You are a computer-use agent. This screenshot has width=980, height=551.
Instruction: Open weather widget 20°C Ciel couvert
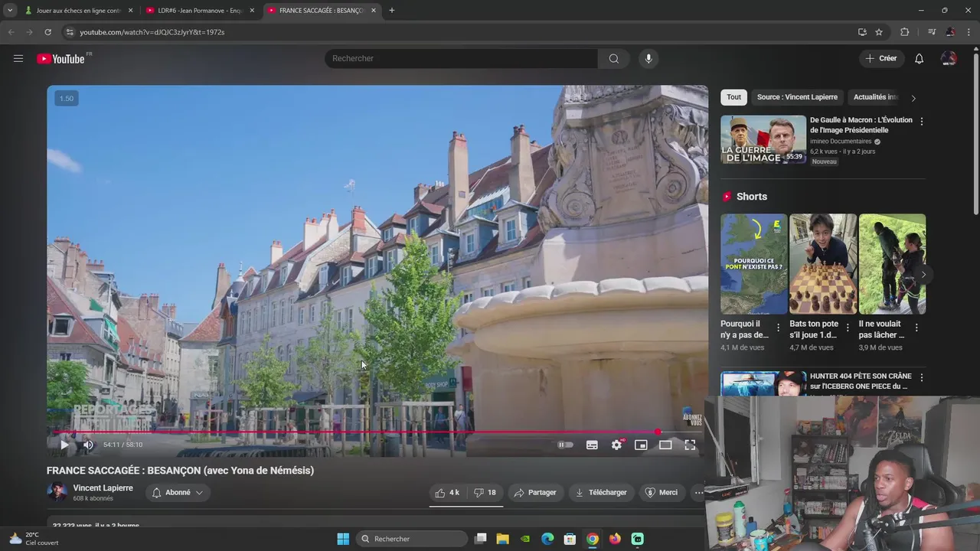click(32, 539)
